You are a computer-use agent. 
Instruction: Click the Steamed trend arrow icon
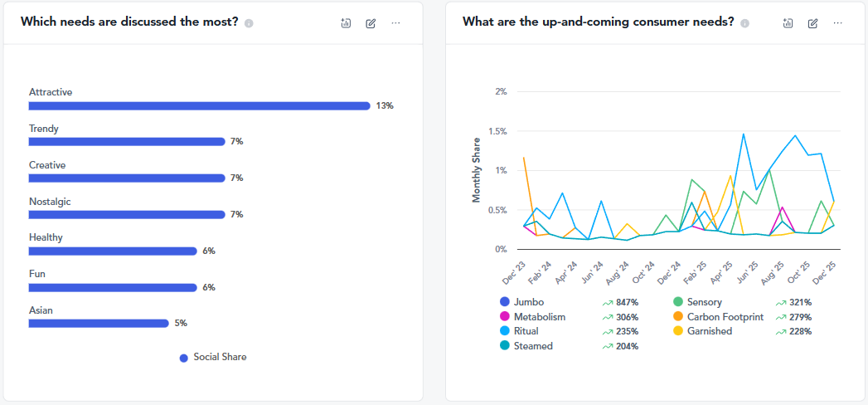pos(608,346)
